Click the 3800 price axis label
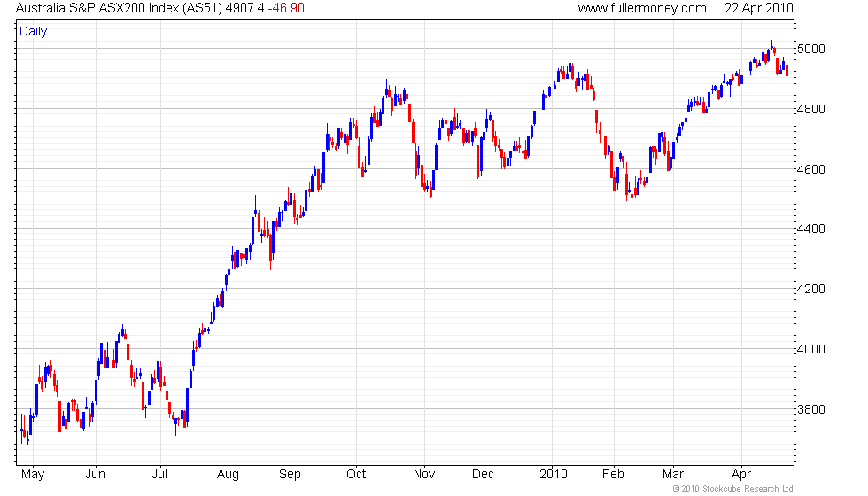 [811, 409]
